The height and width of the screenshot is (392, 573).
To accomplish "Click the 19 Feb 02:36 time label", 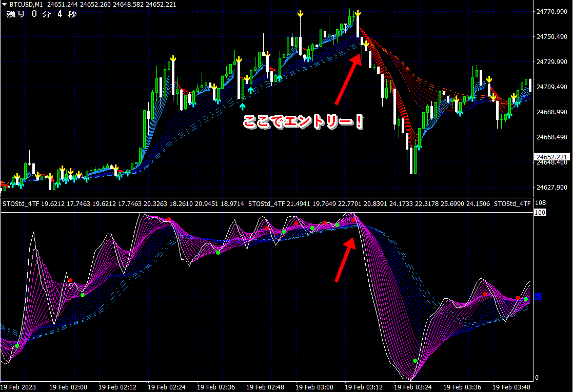I will point(216,387).
